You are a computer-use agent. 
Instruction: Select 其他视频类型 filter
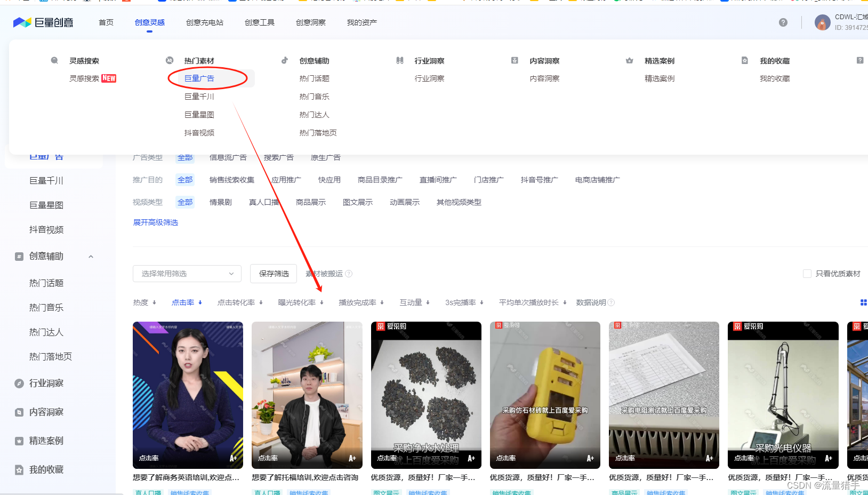(x=459, y=202)
